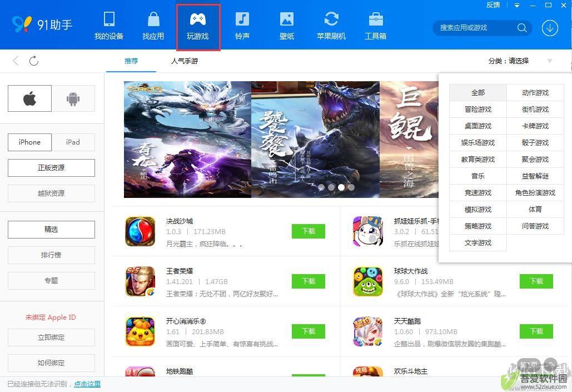Open the 饕餮 banner image
Screen dimensions: 572x392
(315, 140)
